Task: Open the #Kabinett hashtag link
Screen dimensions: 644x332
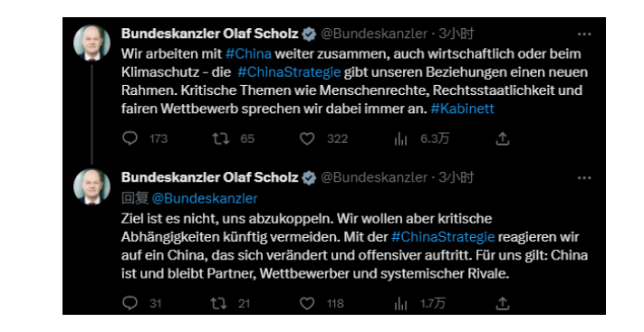Action: [463, 109]
